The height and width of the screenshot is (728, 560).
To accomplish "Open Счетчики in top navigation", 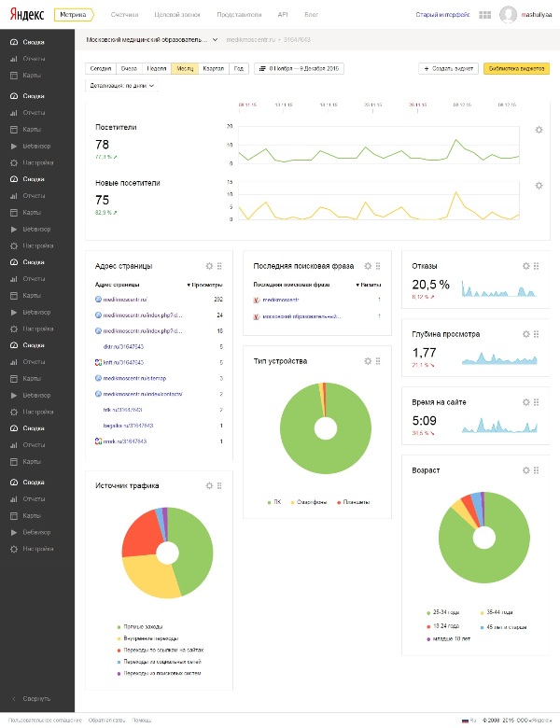I will point(124,15).
